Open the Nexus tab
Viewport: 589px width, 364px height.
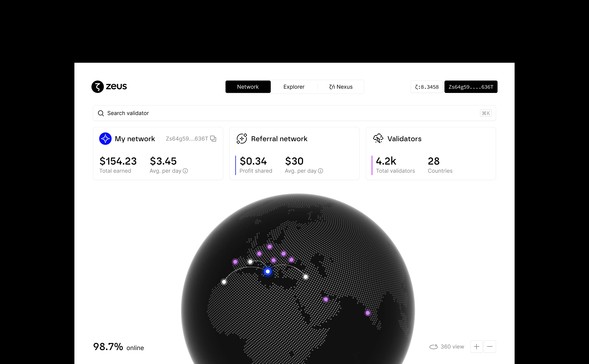(x=341, y=87)
